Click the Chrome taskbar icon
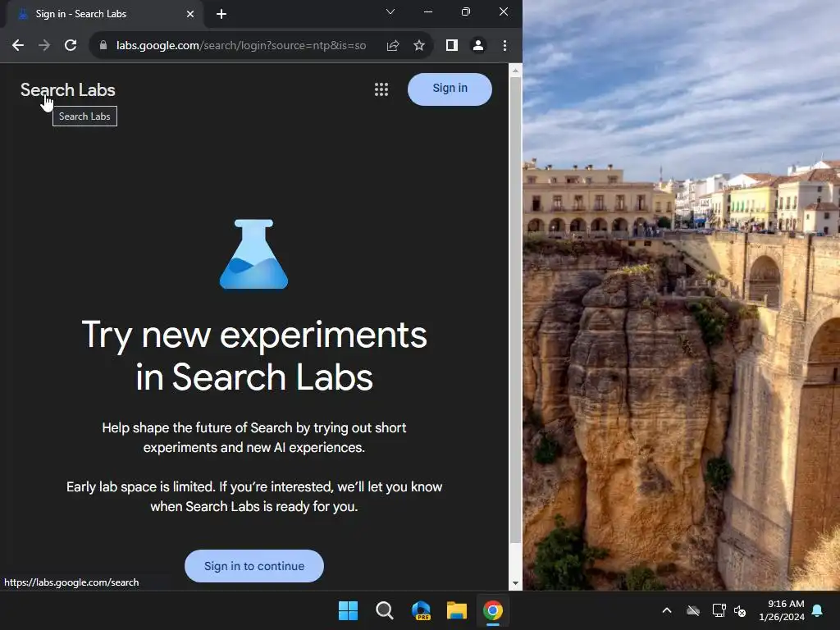The image size is (840, 630). click(493, 610)
